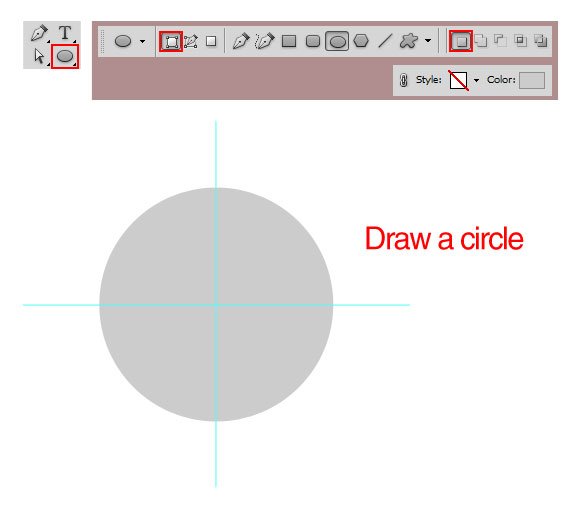The height and width of the screenshot is (507, 580).
Task: Enable Shape Layers mode
Action: 171,41
